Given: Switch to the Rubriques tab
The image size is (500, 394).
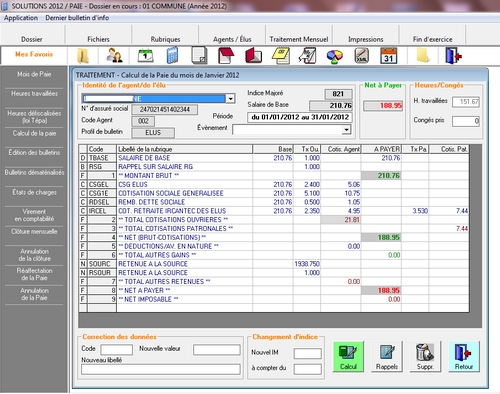Looking at the screenshot, I should tap(165, 39).
